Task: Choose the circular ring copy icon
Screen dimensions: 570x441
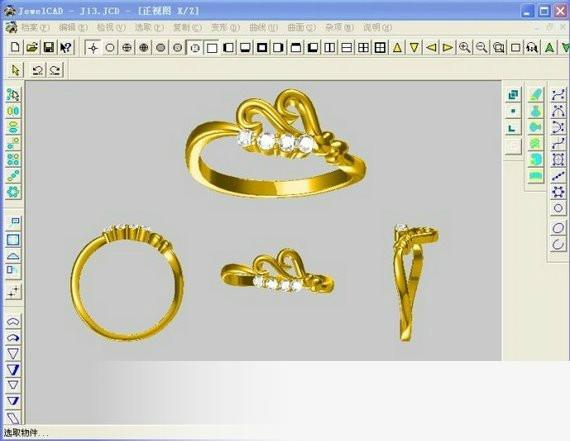Action: point(13,191)
